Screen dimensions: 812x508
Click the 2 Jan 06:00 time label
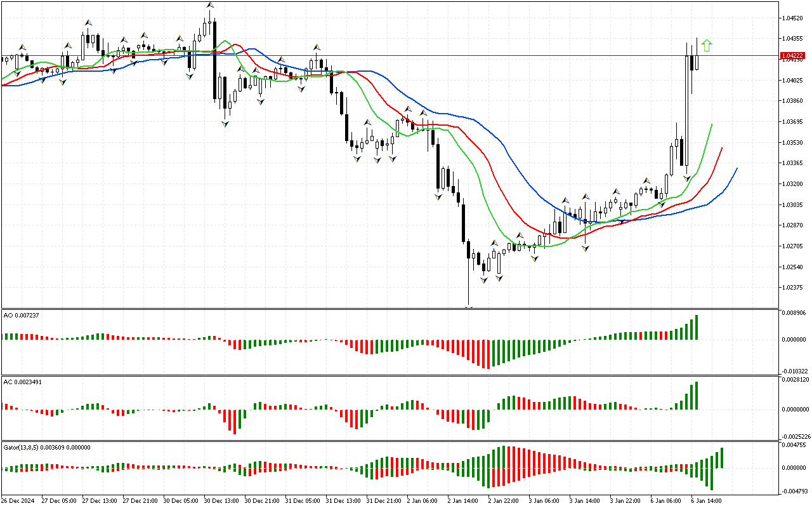(x=422, y=500)
